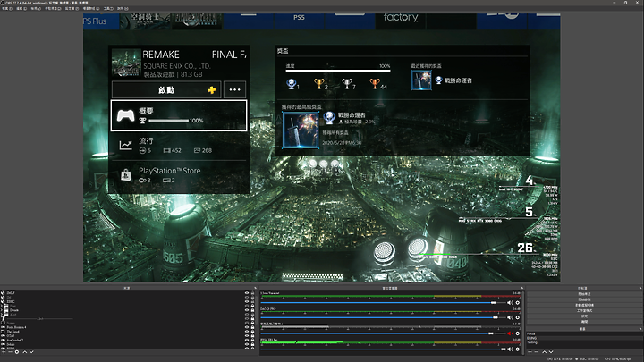Add a new source with plus icon
Viewport: 644px width, 362px height.
(x=4, y=352)
